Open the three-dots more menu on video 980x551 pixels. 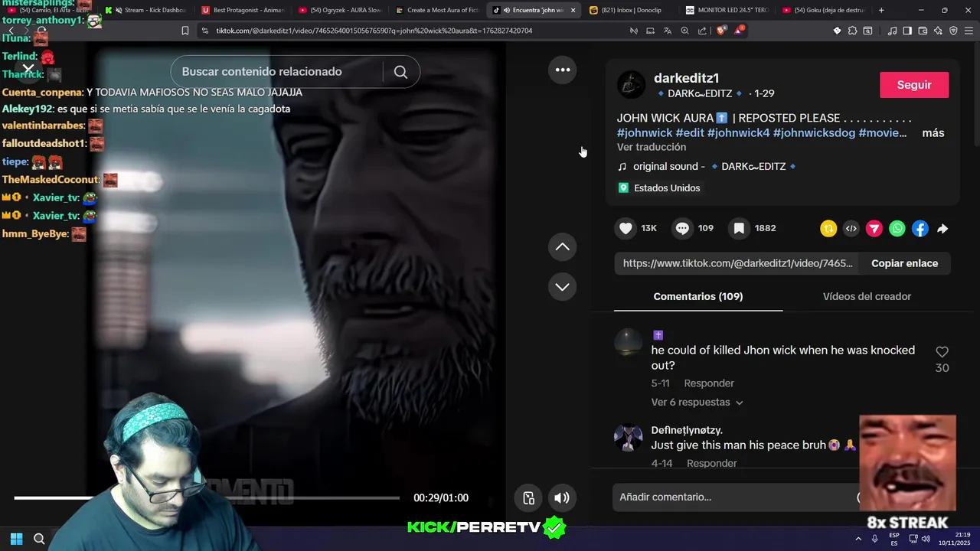click(x=563, y=70)
